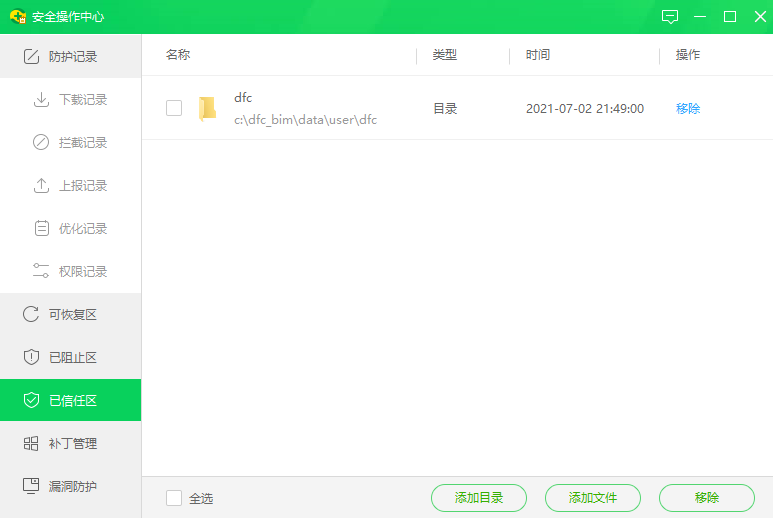Sort by the 时间 column header
Viewport: 773px width, 518px height.
click(538, 55)
